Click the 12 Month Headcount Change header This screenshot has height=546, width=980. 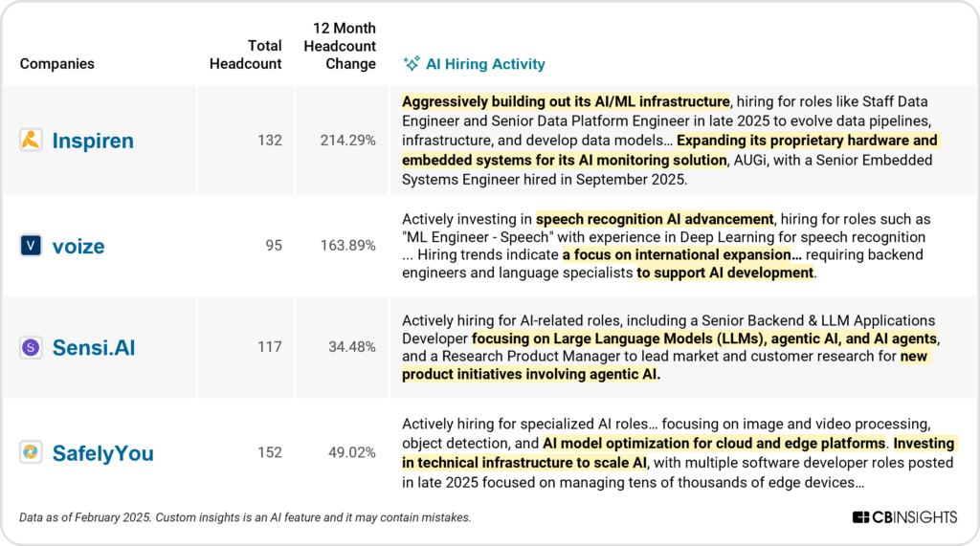pyautogui.click(x=340, y=46)
